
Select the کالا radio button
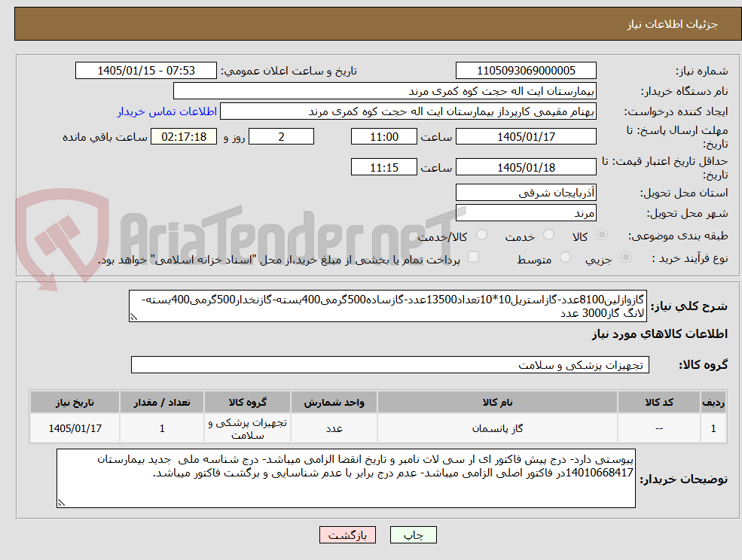603,235
